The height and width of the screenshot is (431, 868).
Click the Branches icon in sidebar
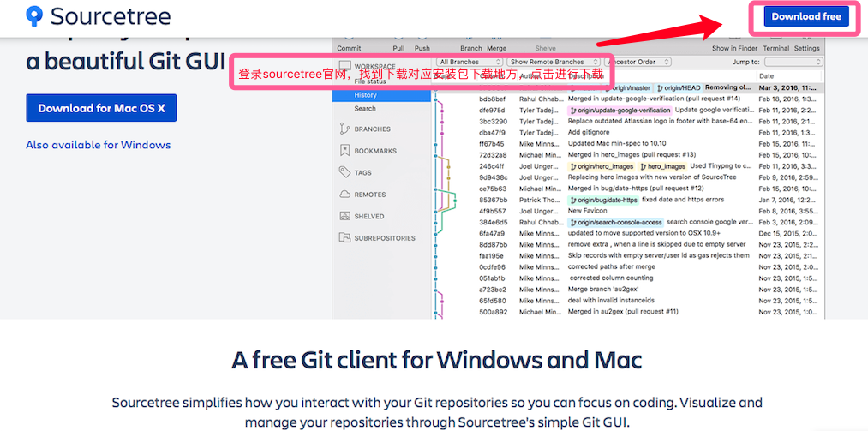click(x=344, y=129)
